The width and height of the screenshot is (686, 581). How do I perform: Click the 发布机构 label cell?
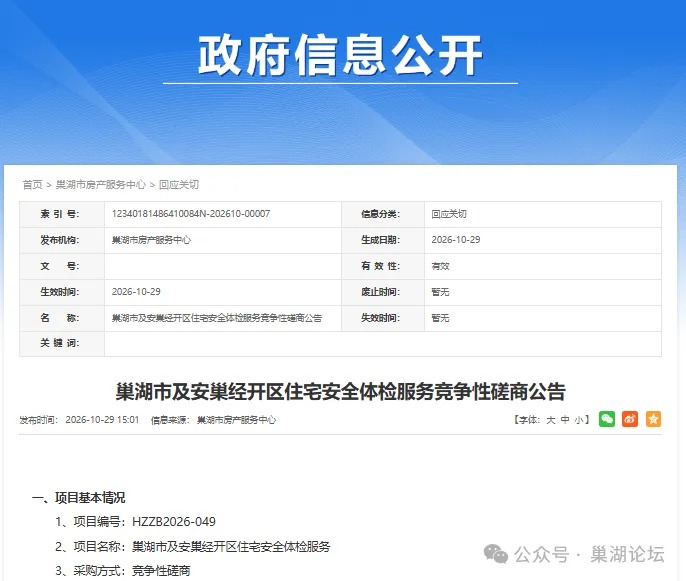click(60, 240)
